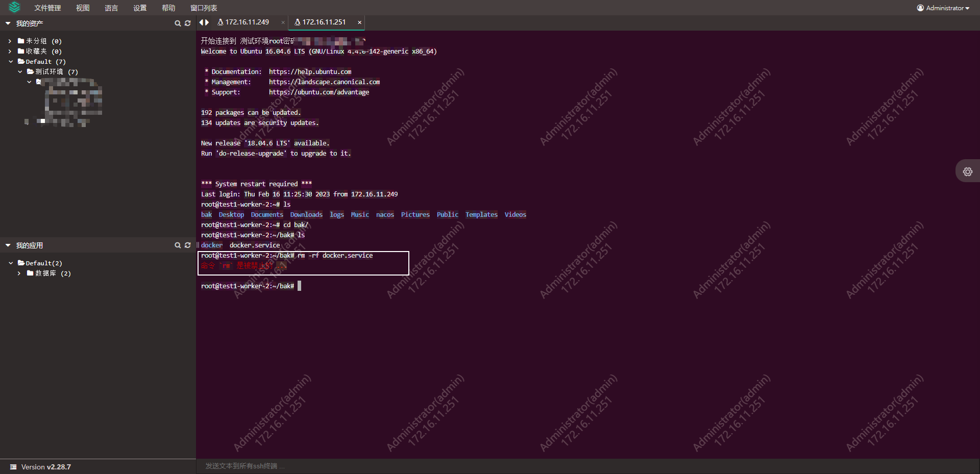
Task: Click the 发送文本到所有ssh终端 input field
Action: 357,466
